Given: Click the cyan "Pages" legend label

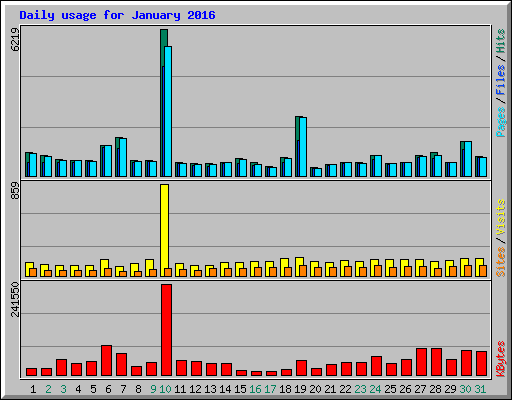Looking at the screenshot, I should click(x=501, y=122).
